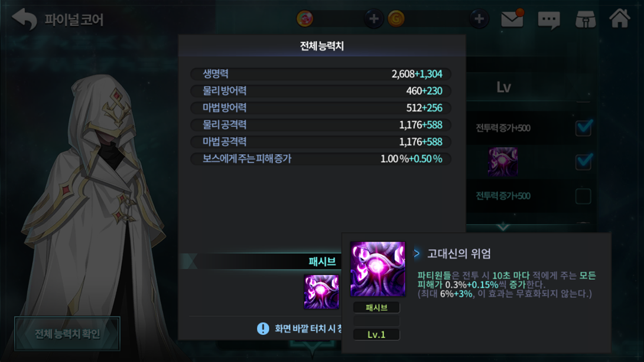644x362 pixels.
Task: Click the bottom down arrow below popup
Action: [312, 348]
